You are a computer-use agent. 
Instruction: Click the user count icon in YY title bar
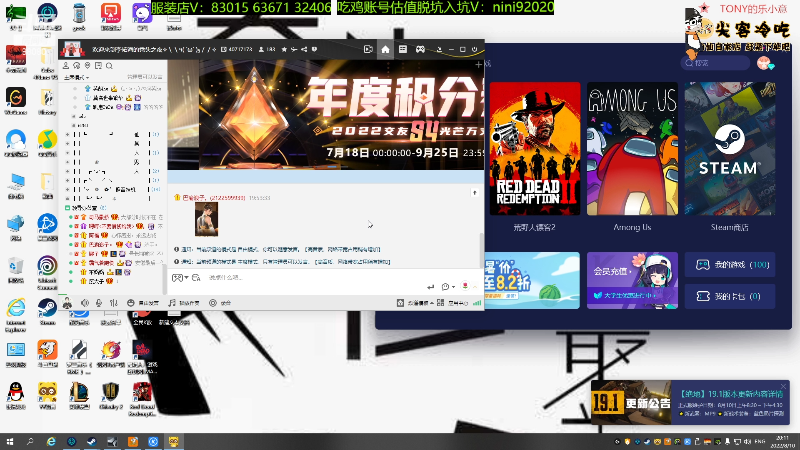(261, 49)
